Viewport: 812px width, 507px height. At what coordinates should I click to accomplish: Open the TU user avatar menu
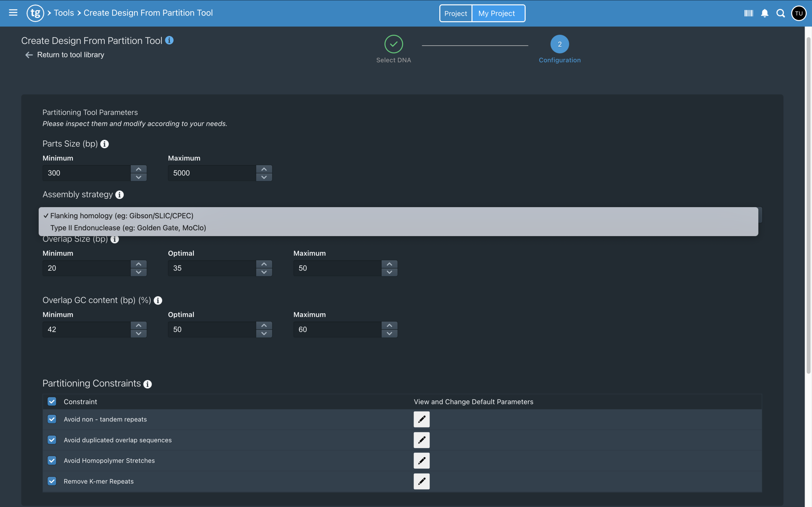coord(799,13)
